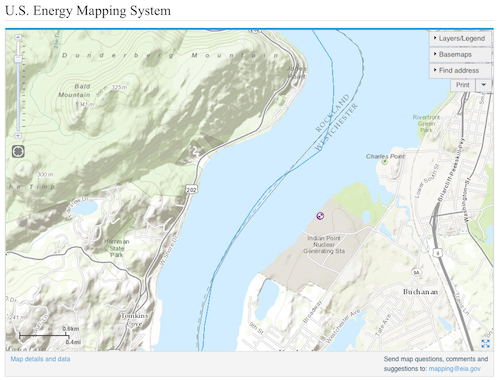Click the Harriman State Park label

[x=117, y=248]
